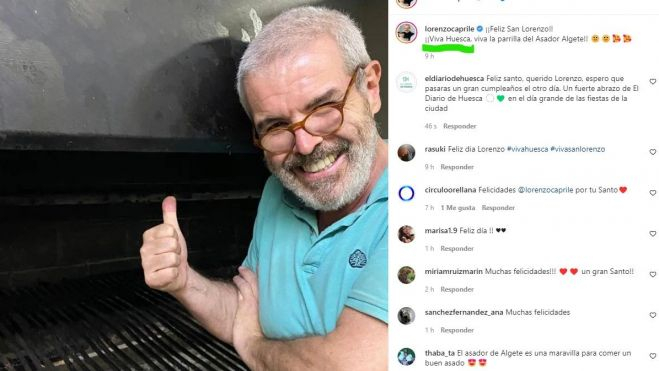Image resolution: width=659 pixels, height=371 pixels.
Task: Open marisa1.9's profile avatar
Action: 406,234
